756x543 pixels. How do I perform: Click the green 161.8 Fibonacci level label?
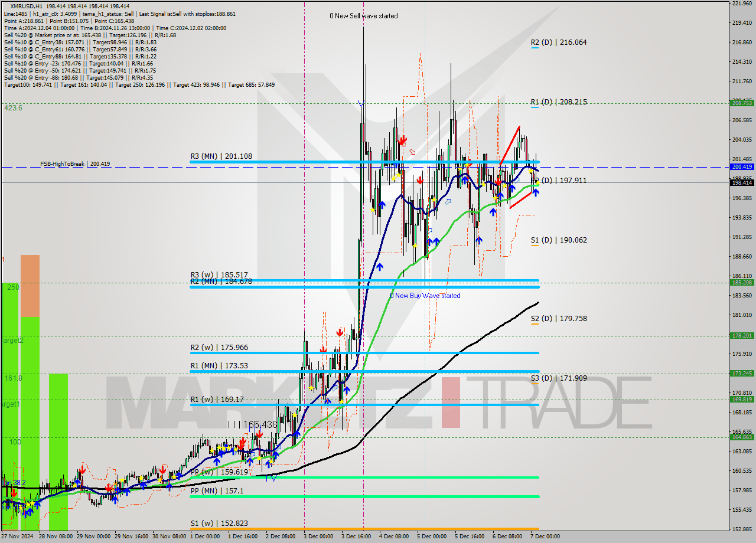tap(13, 378)
